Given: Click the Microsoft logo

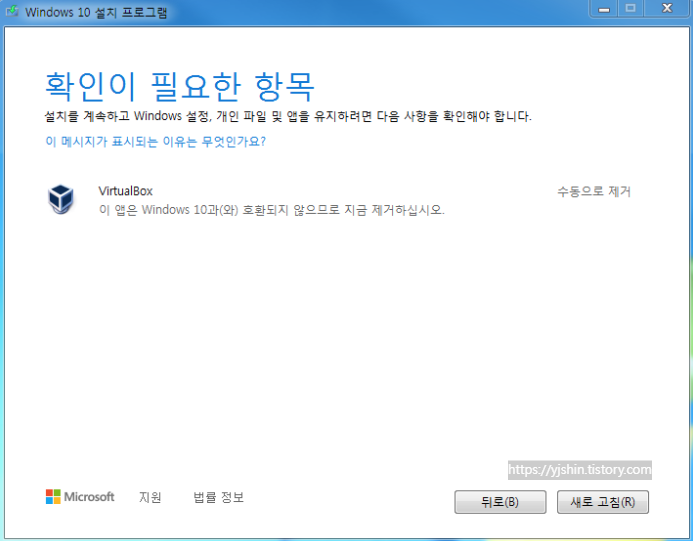Looking at the screenshot, I should [x=80, y=497].
